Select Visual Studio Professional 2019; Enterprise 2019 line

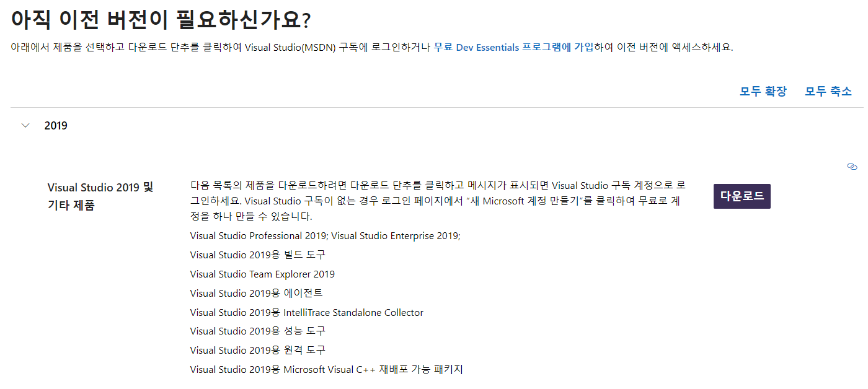[x=325, y=236]
